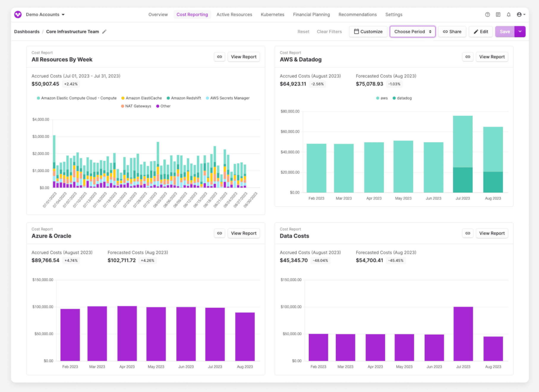View Report for Data Costs
The width and height of the screenshot is (539, 392).
pyautogui.click(x=492, y=233)
